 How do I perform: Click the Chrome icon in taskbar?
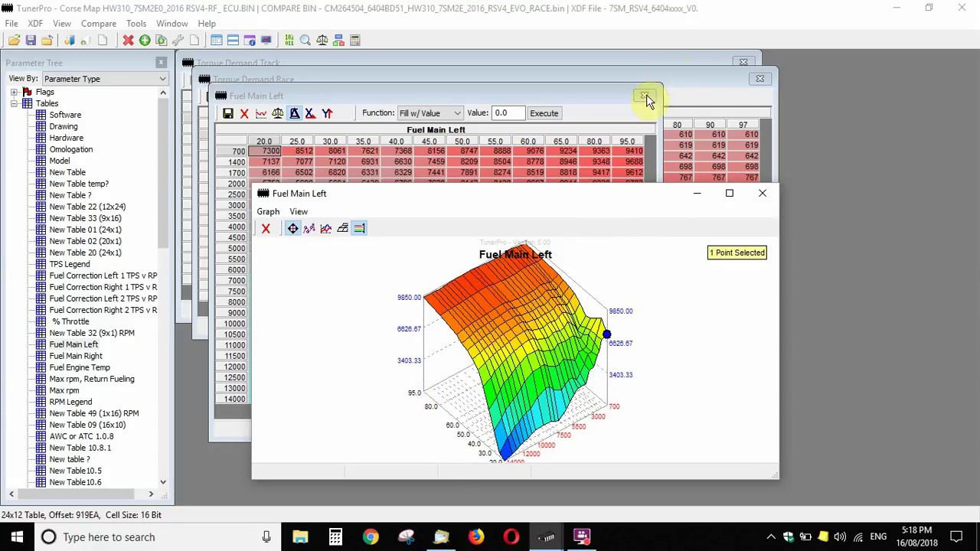[371, 536]
